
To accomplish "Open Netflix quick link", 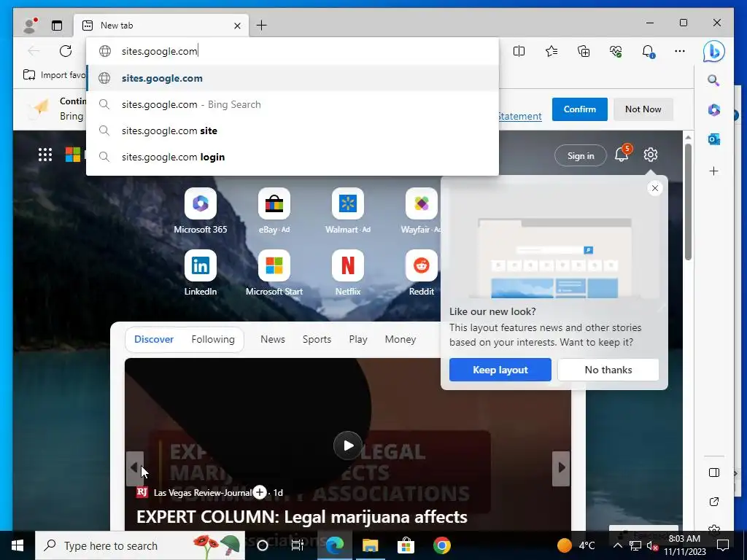I will (x=348, y=273).
